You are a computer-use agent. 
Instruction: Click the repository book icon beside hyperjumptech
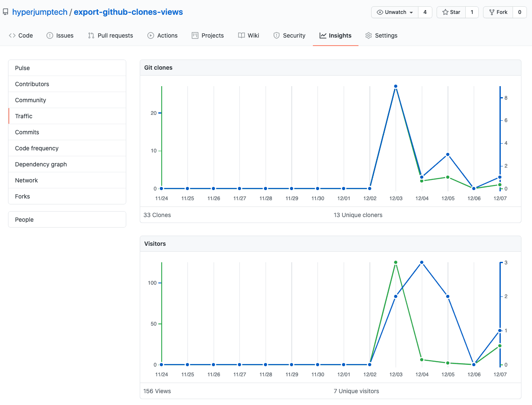click(x=5, y=11)
